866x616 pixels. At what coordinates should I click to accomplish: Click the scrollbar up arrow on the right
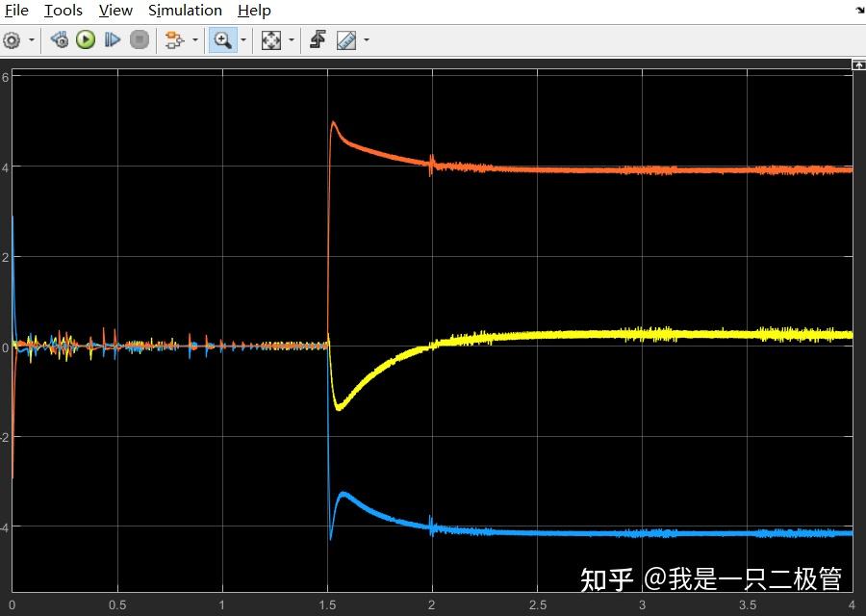858,65
